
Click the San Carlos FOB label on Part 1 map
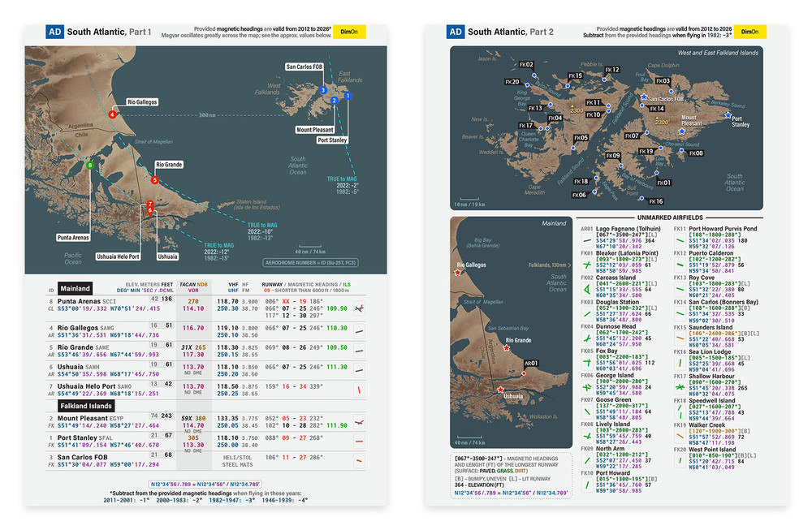coord(304,67)
